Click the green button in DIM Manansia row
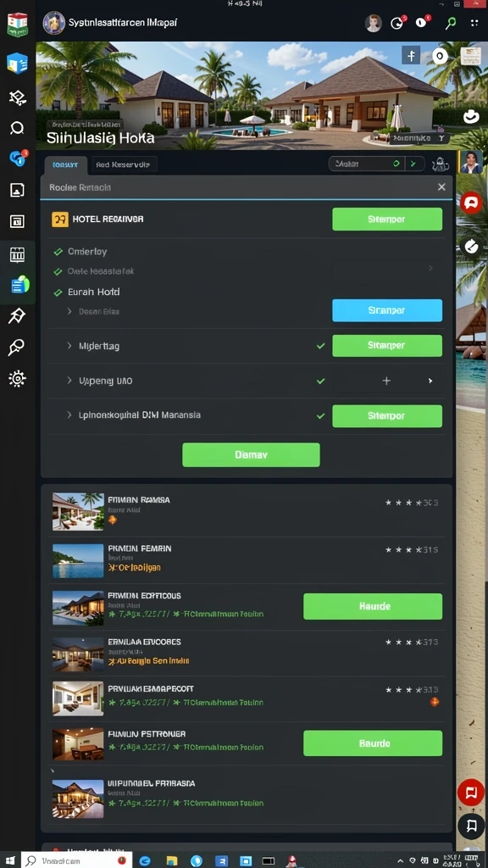The image size is (488, 868). coord(386,415)
